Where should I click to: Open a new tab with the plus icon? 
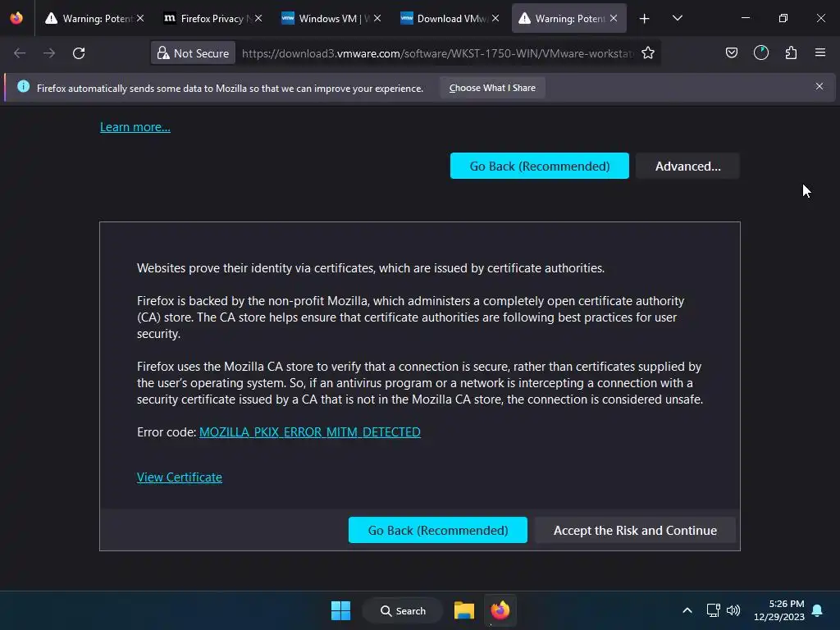tap(645, 19)
